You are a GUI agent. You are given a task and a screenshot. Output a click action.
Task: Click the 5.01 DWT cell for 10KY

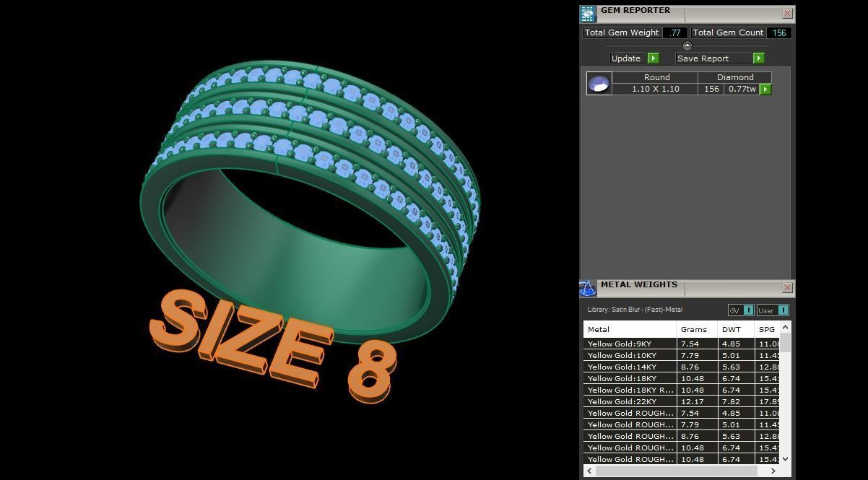coord(736,356)
